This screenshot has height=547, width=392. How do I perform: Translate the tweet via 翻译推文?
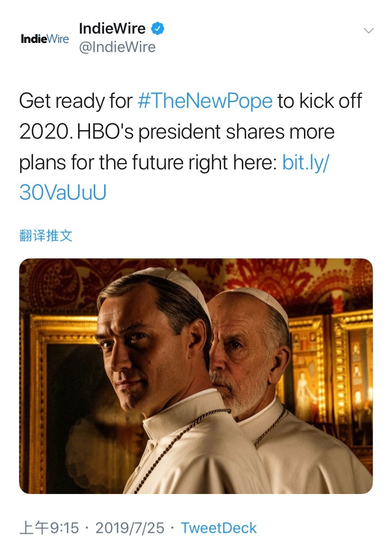point(46,235)
